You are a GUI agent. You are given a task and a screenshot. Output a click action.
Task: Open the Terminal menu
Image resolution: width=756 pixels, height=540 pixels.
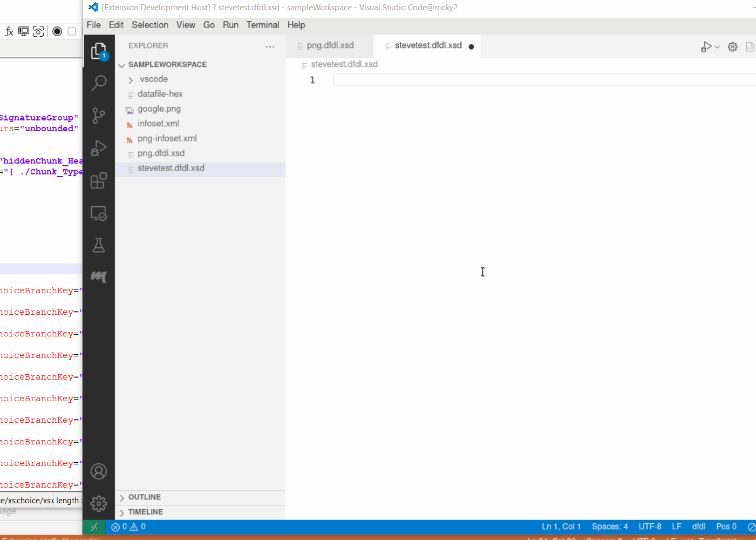pos(263,25)
